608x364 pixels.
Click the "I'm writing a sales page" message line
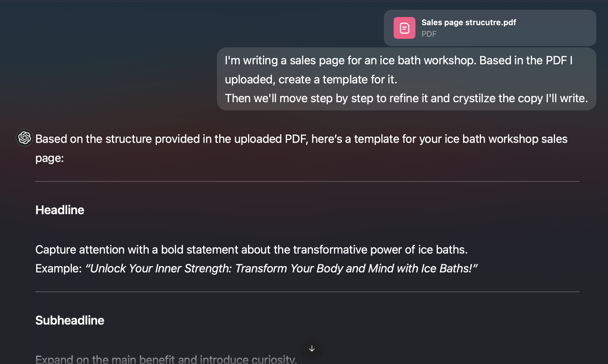pos(398,60)
